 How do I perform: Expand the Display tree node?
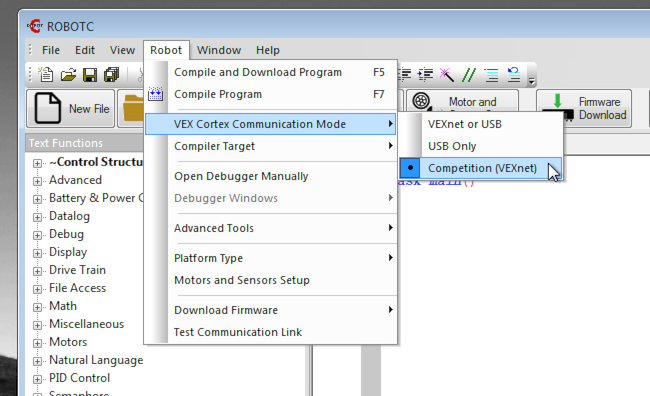click(37, 253)
